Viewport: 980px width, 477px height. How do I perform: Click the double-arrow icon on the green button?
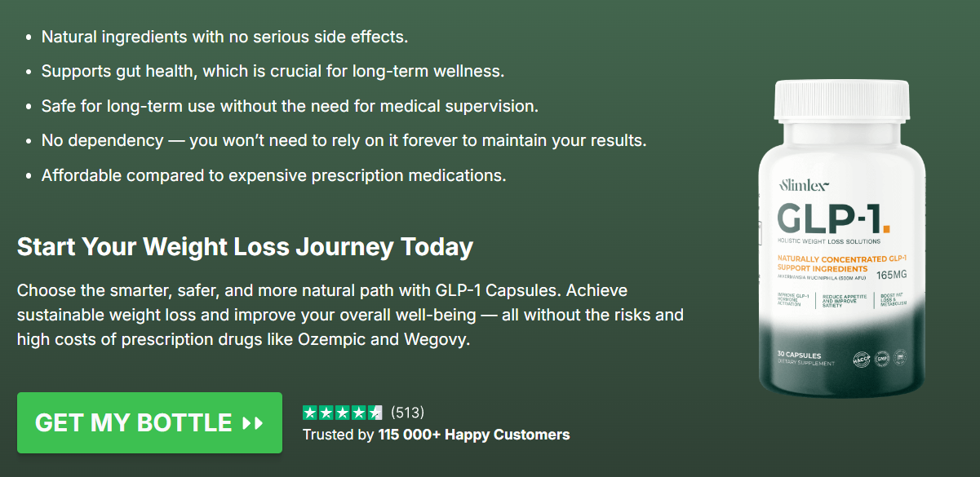coord(253,423)
